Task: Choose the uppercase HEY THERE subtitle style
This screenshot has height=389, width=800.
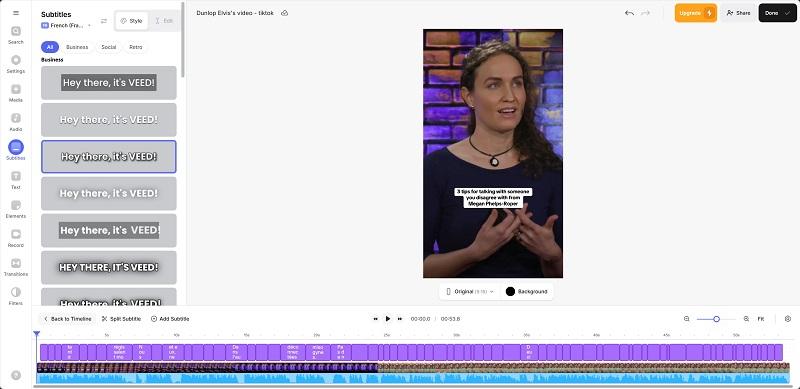Action: (109, 268)
